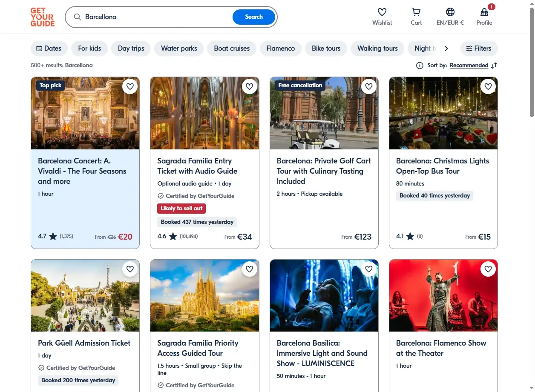Click the star next to 4.6 rating
535x392 pixels.
[x=173, y=236]
